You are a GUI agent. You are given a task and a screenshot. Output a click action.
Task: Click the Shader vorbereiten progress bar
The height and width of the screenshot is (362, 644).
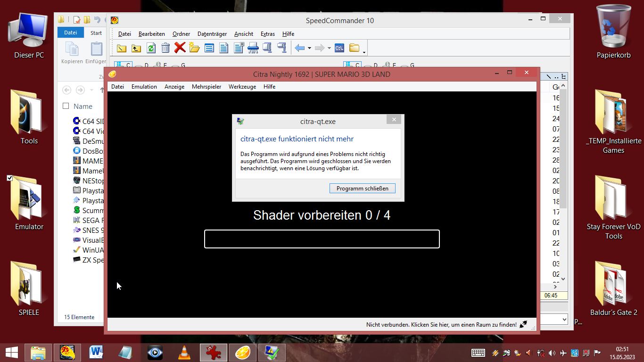322,239
